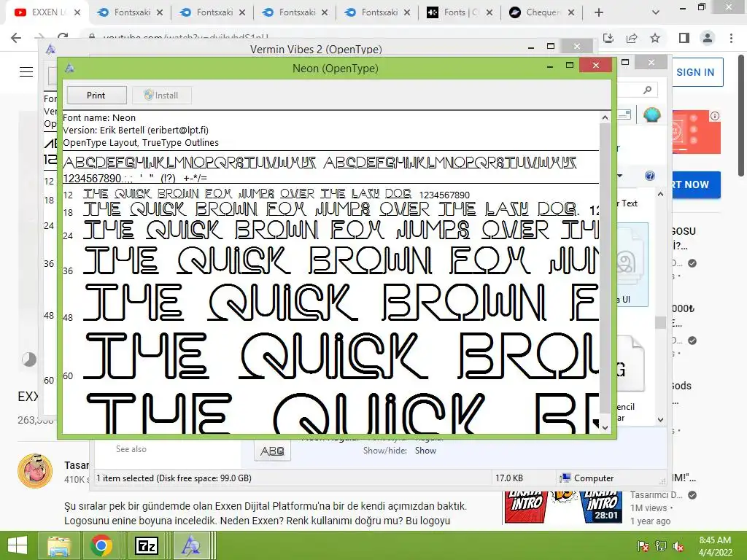
Task: Open Explorer view options dropdown arrow
Action: (x=620, y=176)
